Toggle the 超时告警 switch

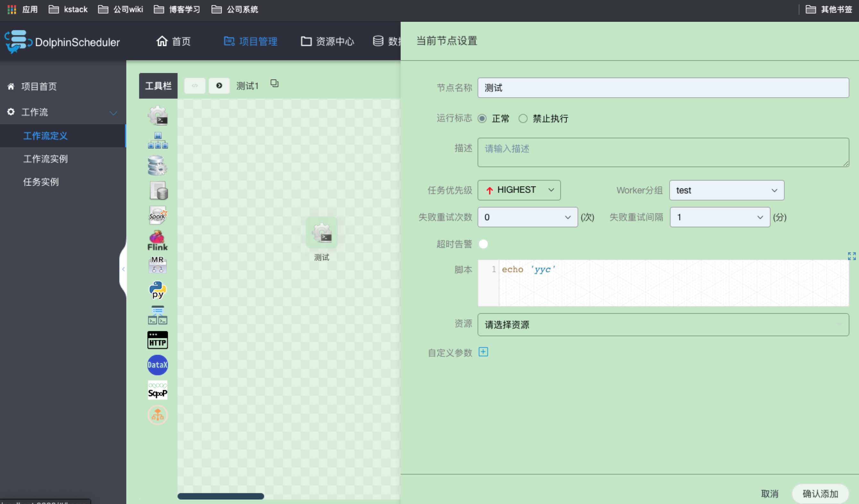(x=483, y=244)
